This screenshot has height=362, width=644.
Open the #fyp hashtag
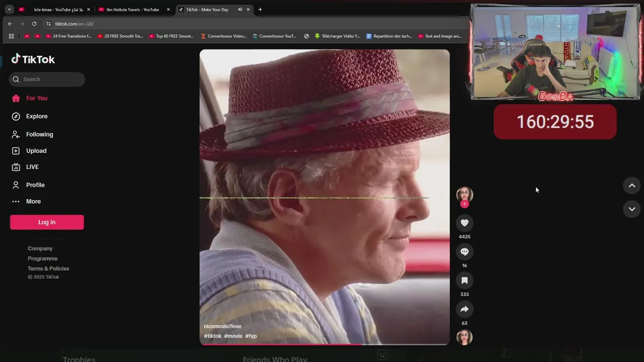coord(251,336)
